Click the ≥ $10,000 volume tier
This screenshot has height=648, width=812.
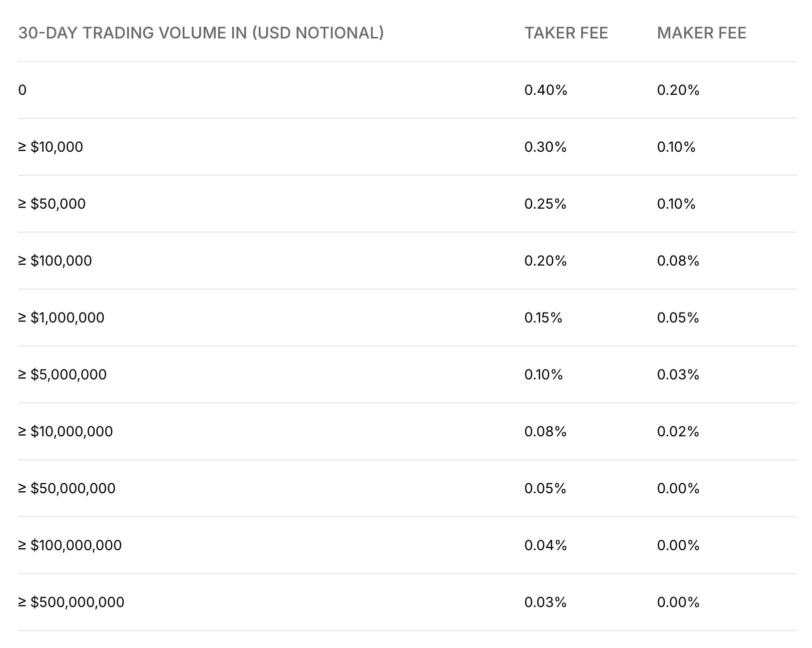click(50, 147)
